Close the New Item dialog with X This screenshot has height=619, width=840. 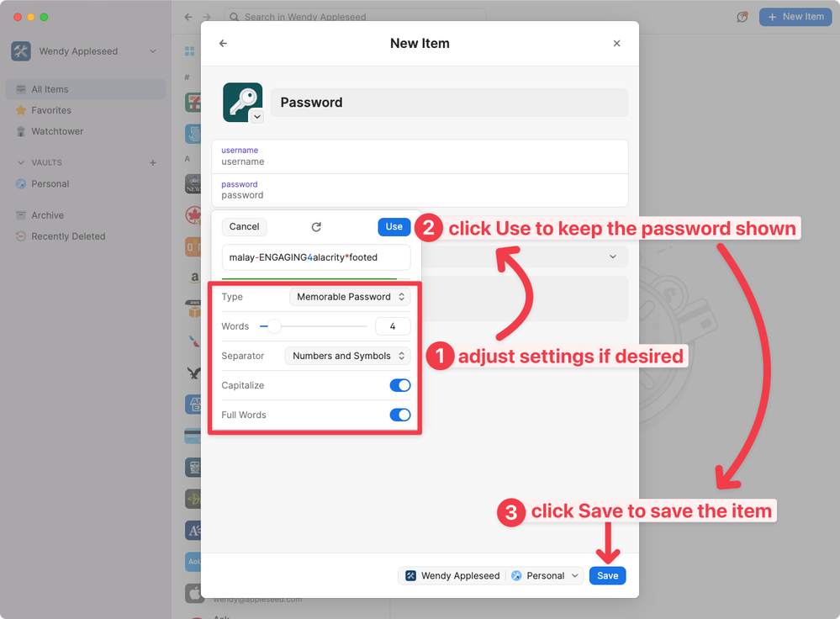coord(616,44)
